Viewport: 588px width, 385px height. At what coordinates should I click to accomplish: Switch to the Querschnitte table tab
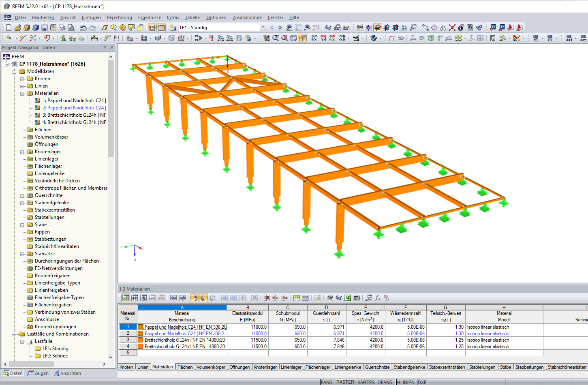[377, 367]
